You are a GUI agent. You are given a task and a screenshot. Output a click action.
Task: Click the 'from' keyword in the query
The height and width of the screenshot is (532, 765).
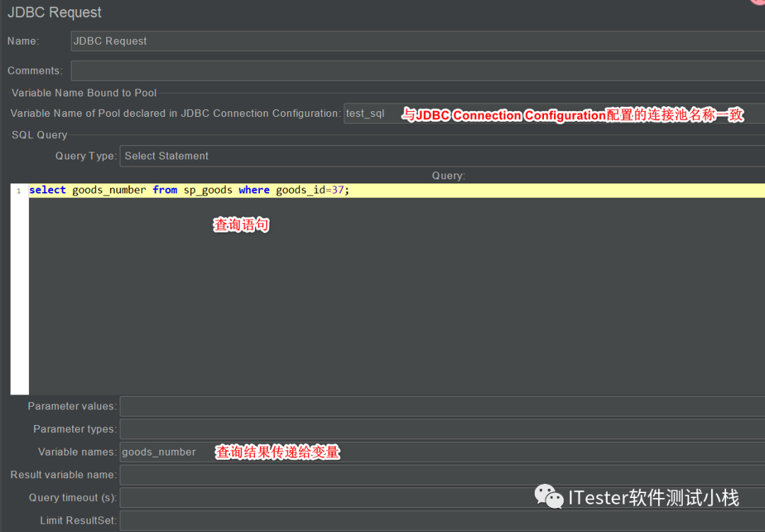click(x=165, y=190)
